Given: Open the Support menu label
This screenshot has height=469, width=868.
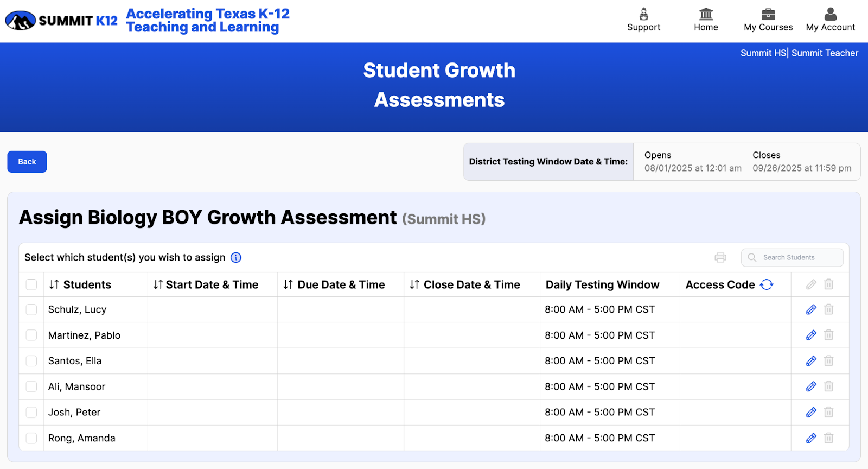Looking at the screenshot, I should tap(644, 27).
